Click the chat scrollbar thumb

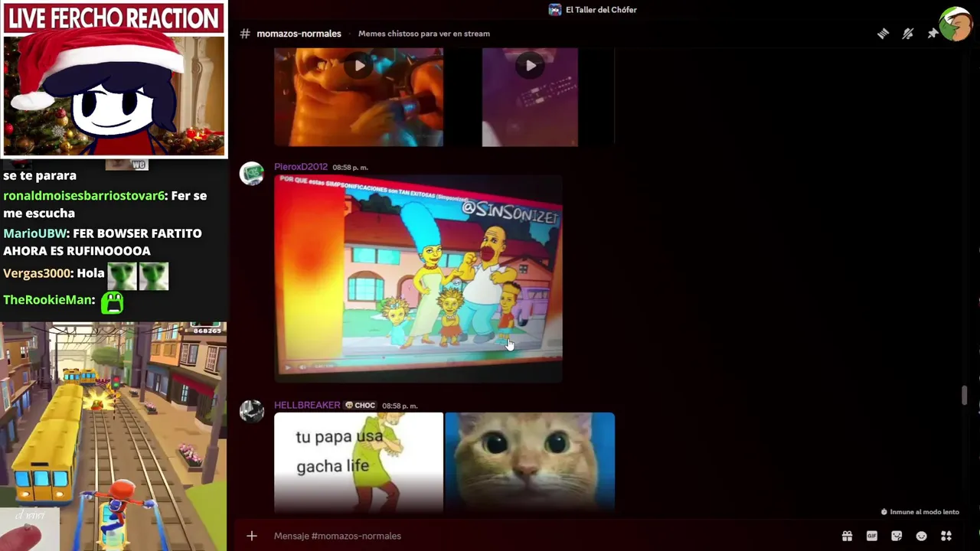tap(965, 396)
